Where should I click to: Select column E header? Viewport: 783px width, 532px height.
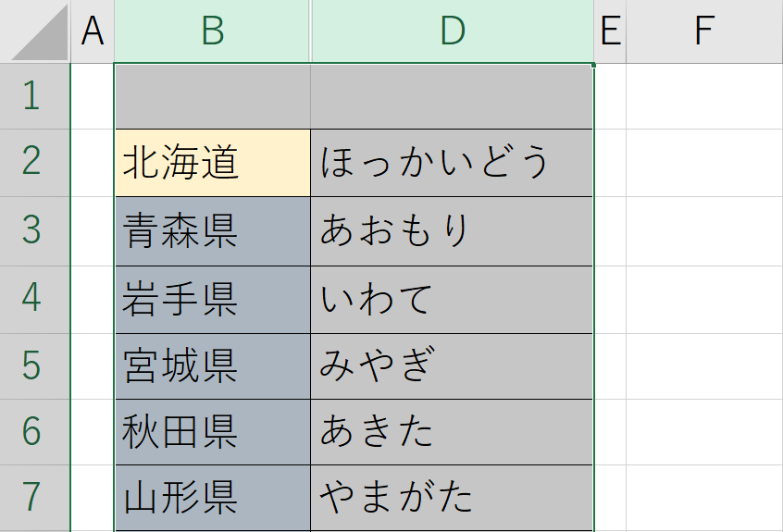coord(610,31)
